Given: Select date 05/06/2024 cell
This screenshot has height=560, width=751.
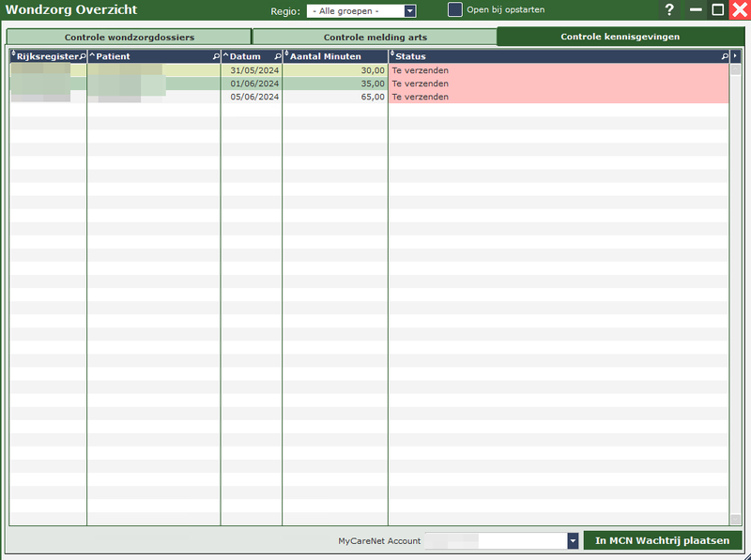Looking at the screenshot, I should point(252,97).
